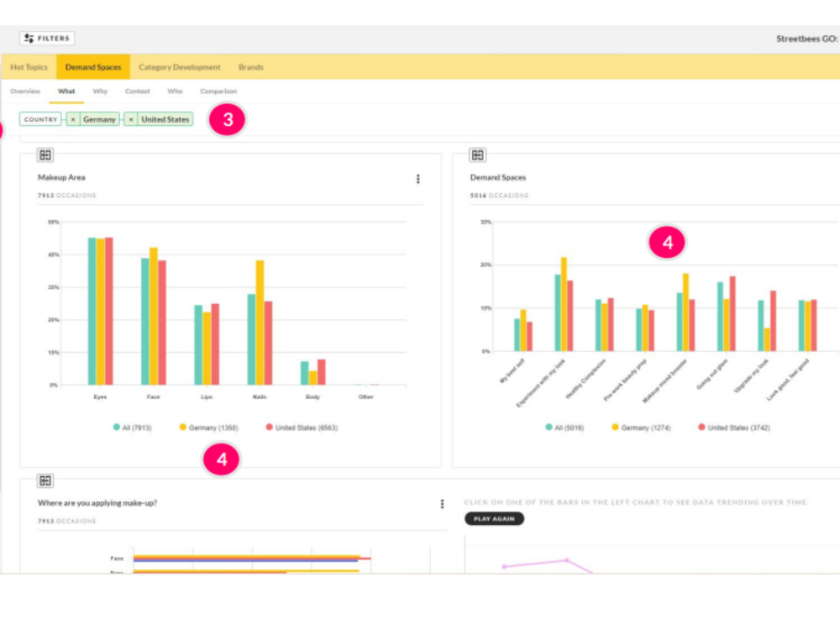Toggle Germany (1274) legend series
840x630 pixels.
coord(641,428)
